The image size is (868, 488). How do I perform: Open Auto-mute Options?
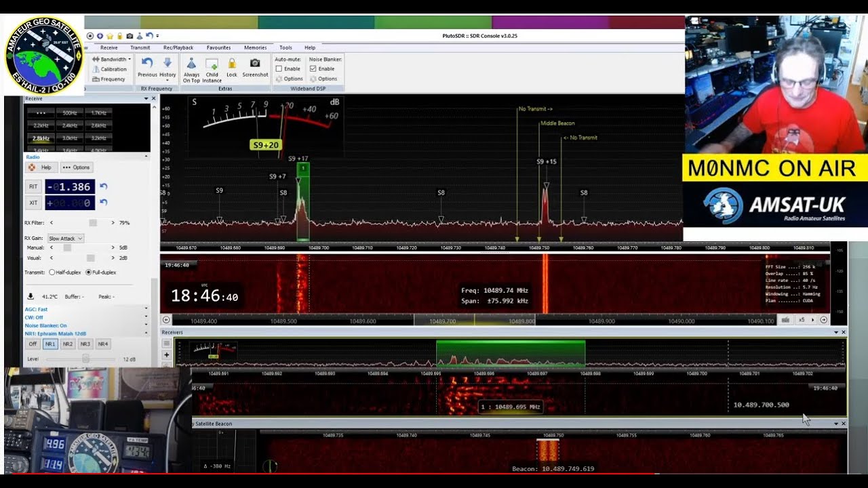pos(289,79)
